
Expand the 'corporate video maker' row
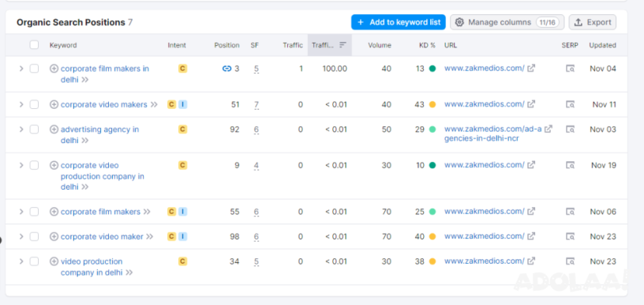tap(21, 236)
